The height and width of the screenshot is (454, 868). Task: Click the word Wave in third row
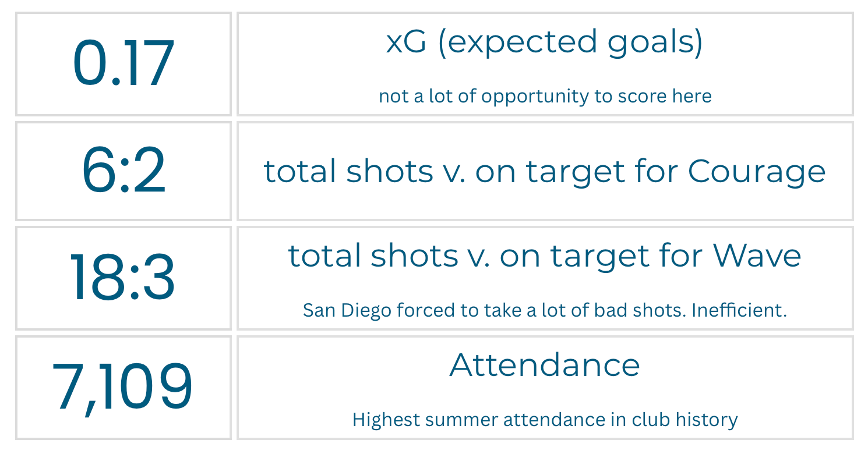coord(757,256)
